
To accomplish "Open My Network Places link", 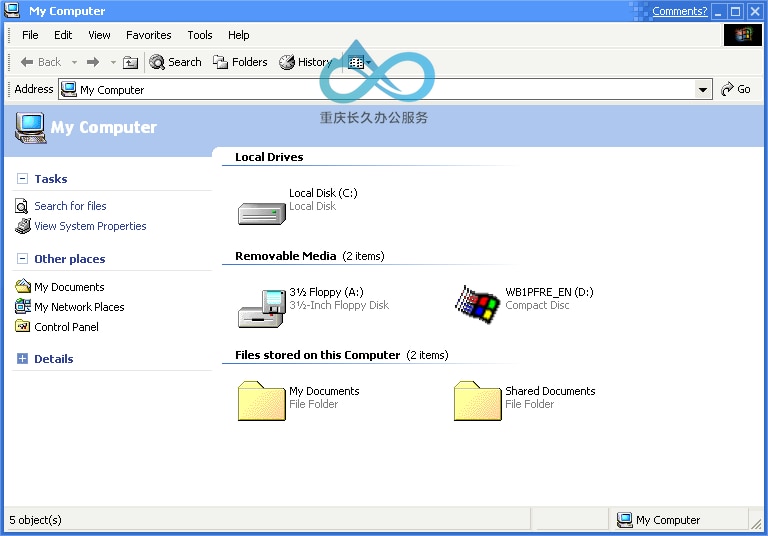I will [x=79, y=307].
